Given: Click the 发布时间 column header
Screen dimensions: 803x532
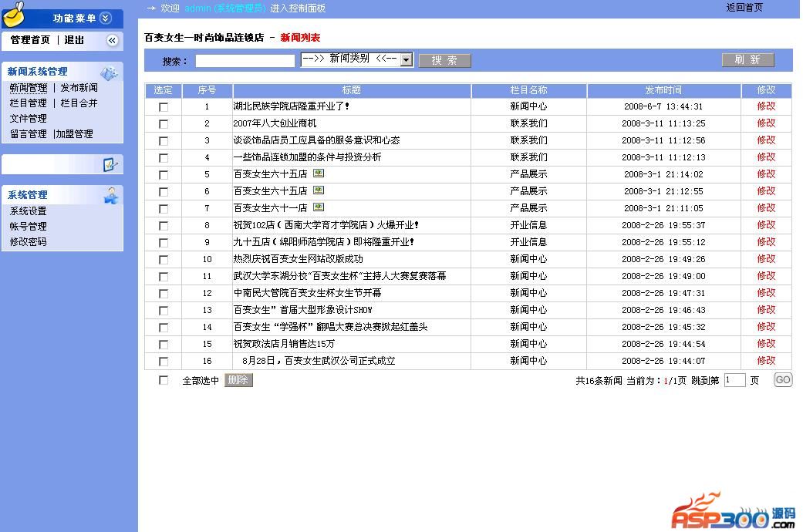Looking at the screenshot, I should coord(663,90).
